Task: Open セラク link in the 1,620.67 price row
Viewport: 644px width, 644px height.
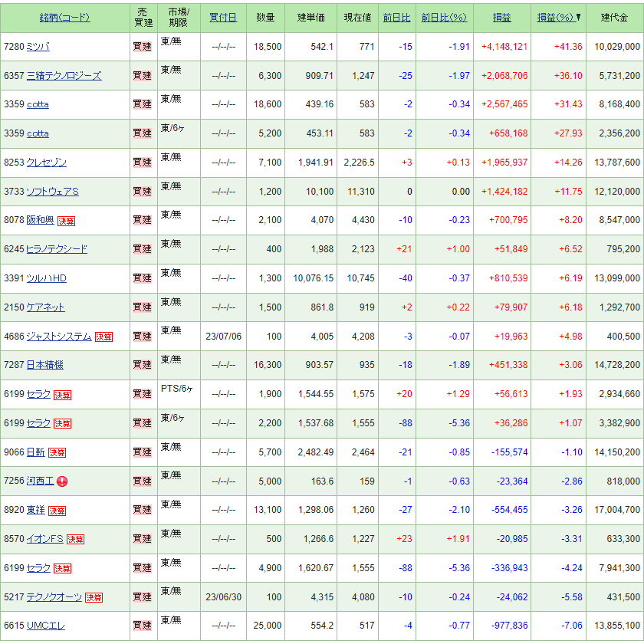Action: pos(38,568)
